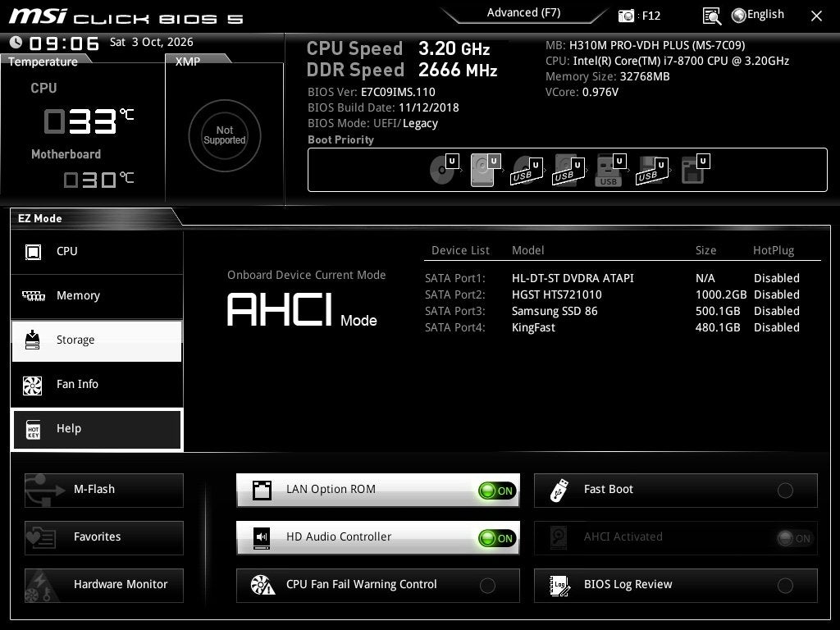Click the Fan Info fan icon
840x630 pixels.
pos(33,385)
